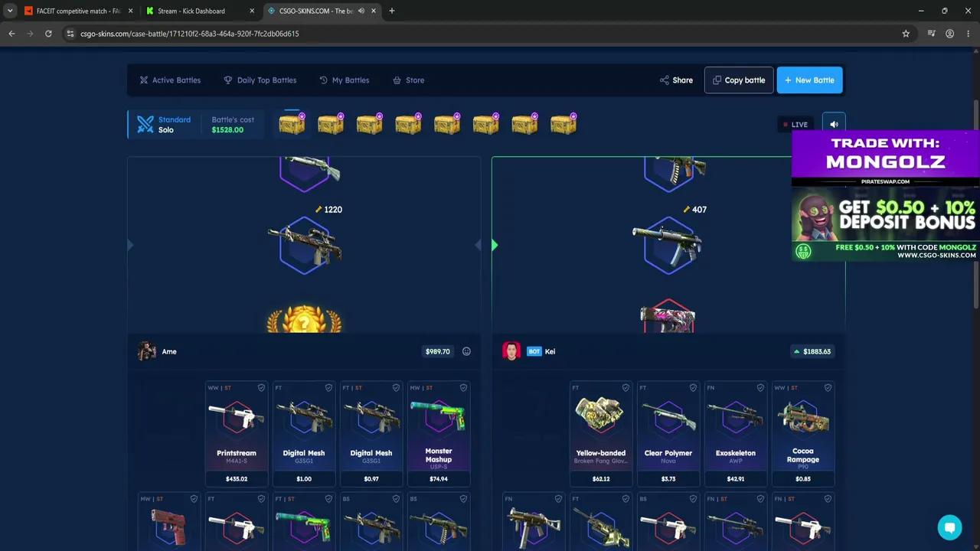Open Chrome profile menu
Image resolution: width=980 pixels, height=551 pixels.
click(949, 34)
